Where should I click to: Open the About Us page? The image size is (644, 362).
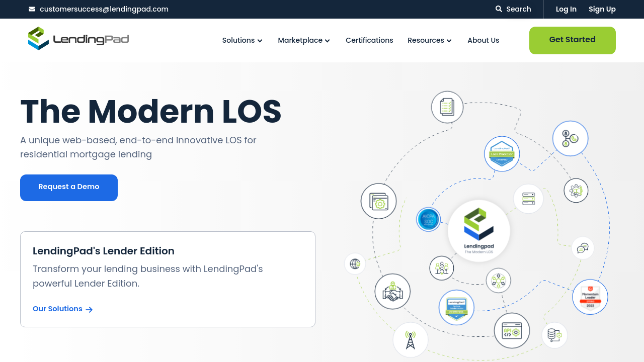click(x=483, y=40)
